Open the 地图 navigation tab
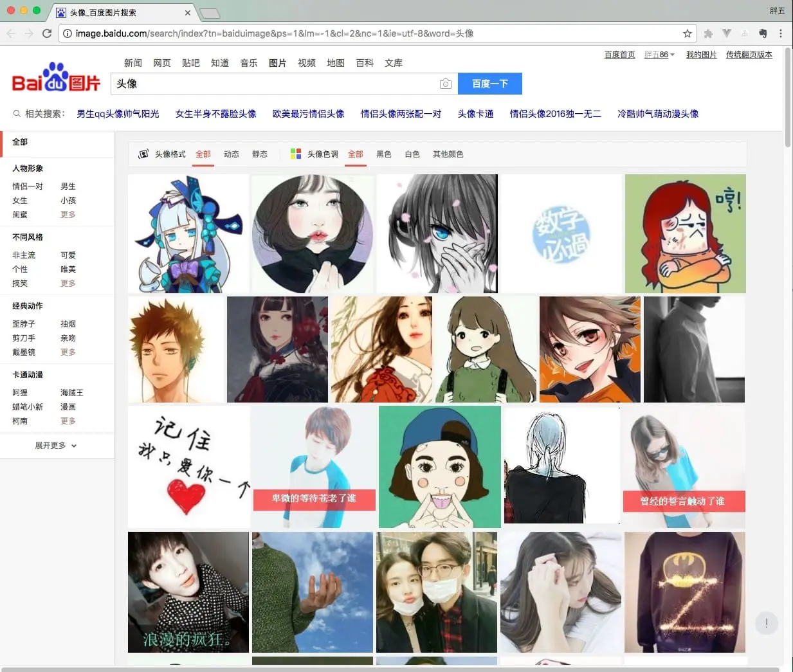 click(x=336, y=63)
